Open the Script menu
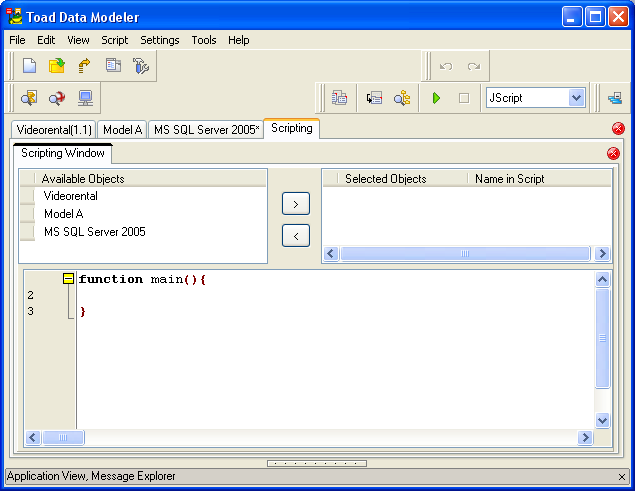The height and width of the screenshot is (491, 635). coord(115,40)
